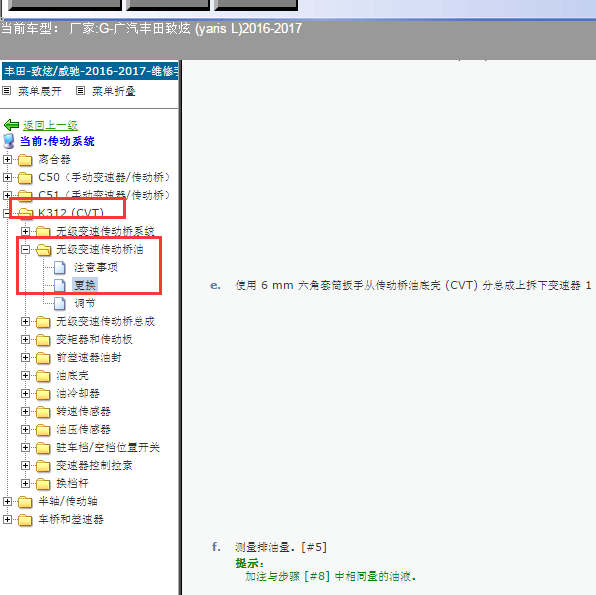Viewport: 596px width, 595px height.
Task: Select the K312 (CVT) tree item
Action: [71, 213]
